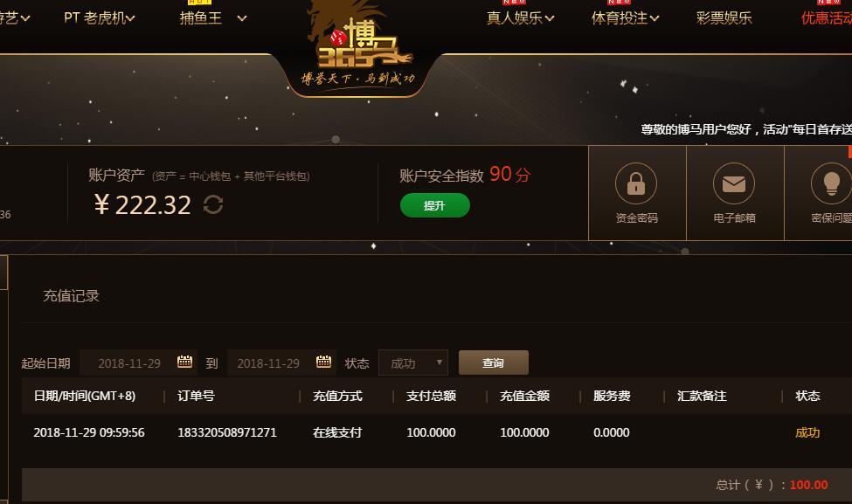Open the 电子邮箱 envelope icon
The width and height of the screenshot is (852, 504).
point(733,183)
